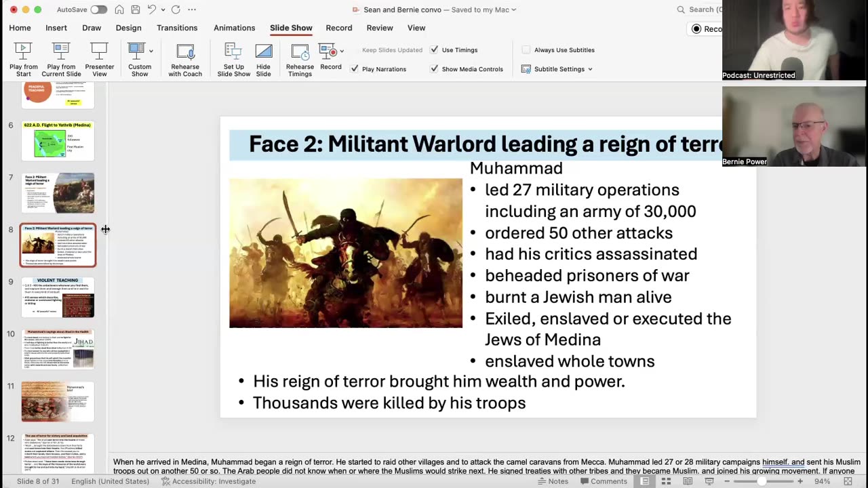Viewport: 868px width, 488px height.
Task: Expand the Subtitle Settings dropdown
Action: [590, 69]
